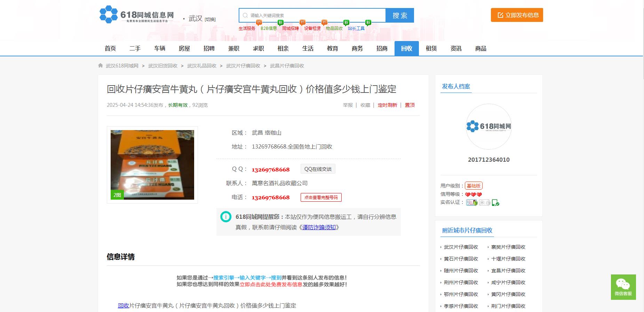Click the blue 回收 link in details
Image resolution: width=644 pixels, height=312 pixels.
[124, 305]
